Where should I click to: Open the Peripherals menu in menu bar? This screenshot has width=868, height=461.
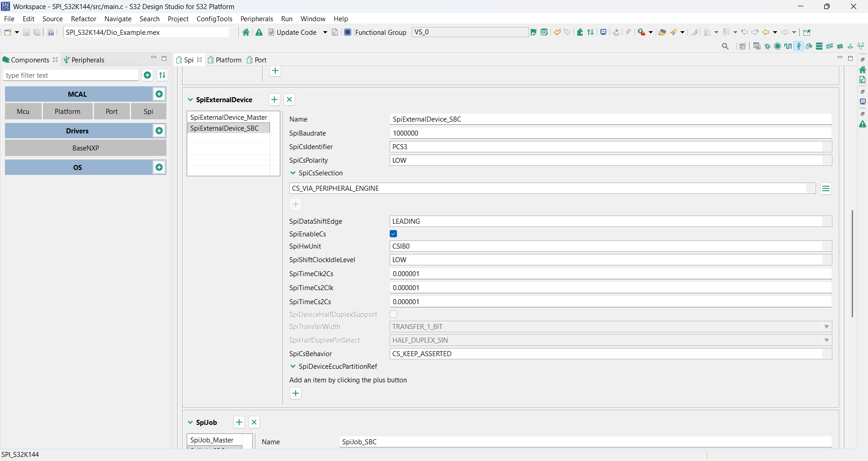point(257,19)
